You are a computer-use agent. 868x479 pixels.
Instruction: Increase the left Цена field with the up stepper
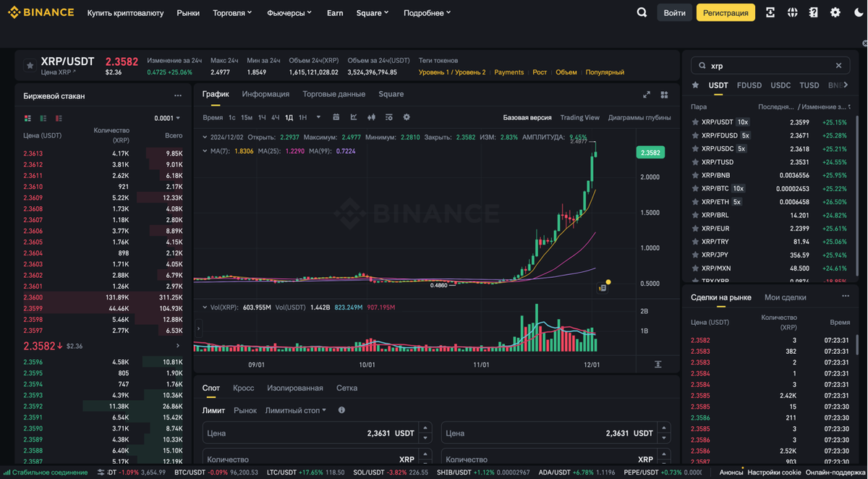coord(425,428)
